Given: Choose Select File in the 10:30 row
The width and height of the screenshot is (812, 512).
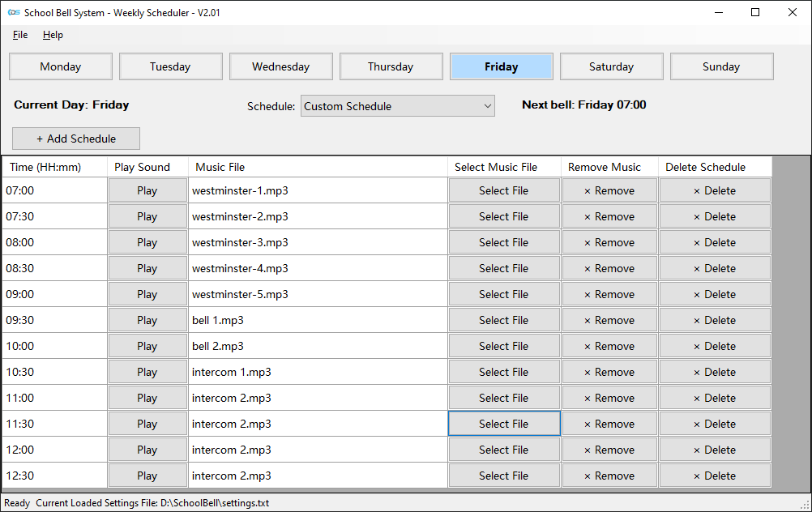Looking at the screenshot, I should pos(504,372).
